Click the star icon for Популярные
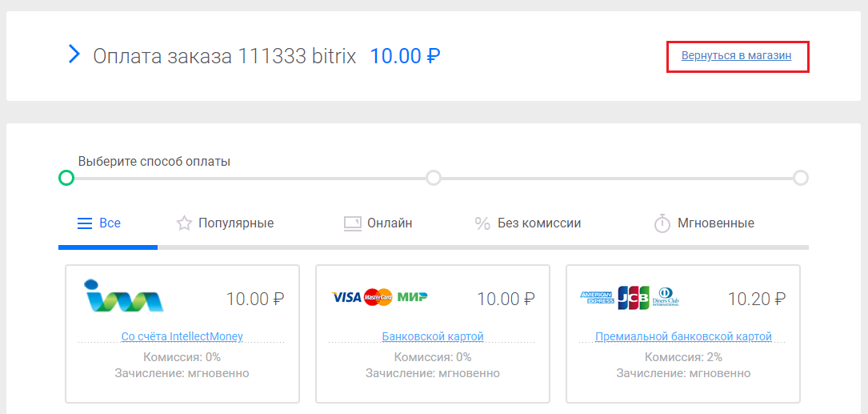The height and width of the screenshot is (414, 868). [184, 223]
